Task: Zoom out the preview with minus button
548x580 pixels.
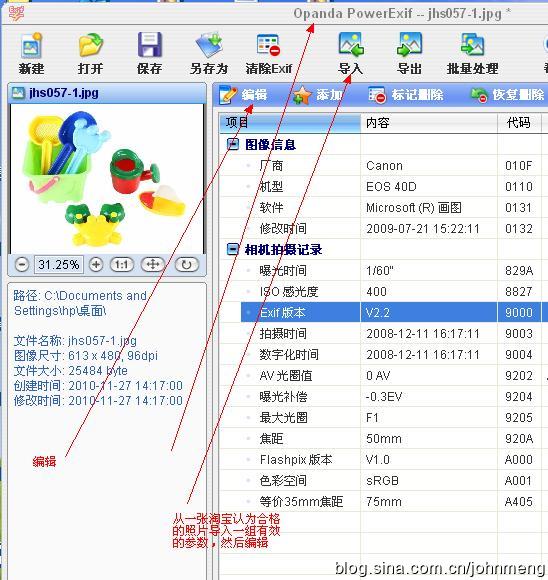Action: click(x=22, y=265)
